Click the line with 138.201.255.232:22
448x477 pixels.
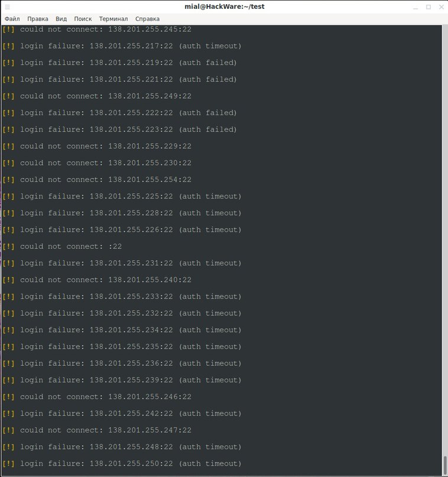(x=122, y=314)
